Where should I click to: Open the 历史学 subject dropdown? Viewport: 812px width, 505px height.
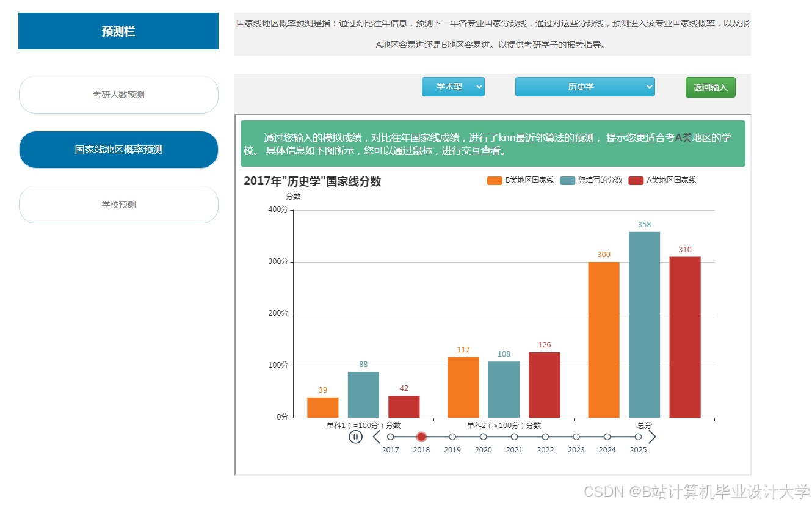pyautogui.click(x=584, y=87)
